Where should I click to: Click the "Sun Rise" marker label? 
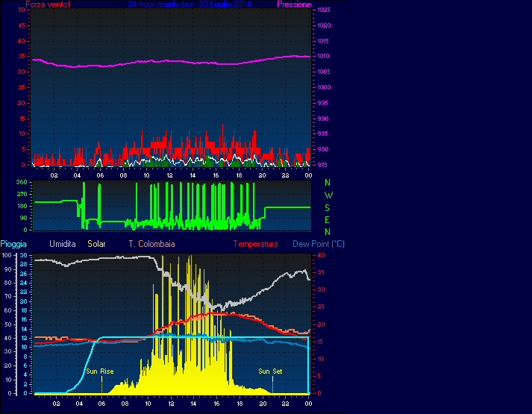pyautogui.click(x=100, y=371)
